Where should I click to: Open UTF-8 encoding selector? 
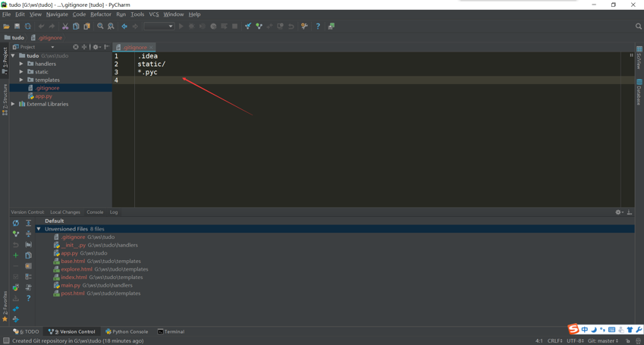[x=576, y=341]
